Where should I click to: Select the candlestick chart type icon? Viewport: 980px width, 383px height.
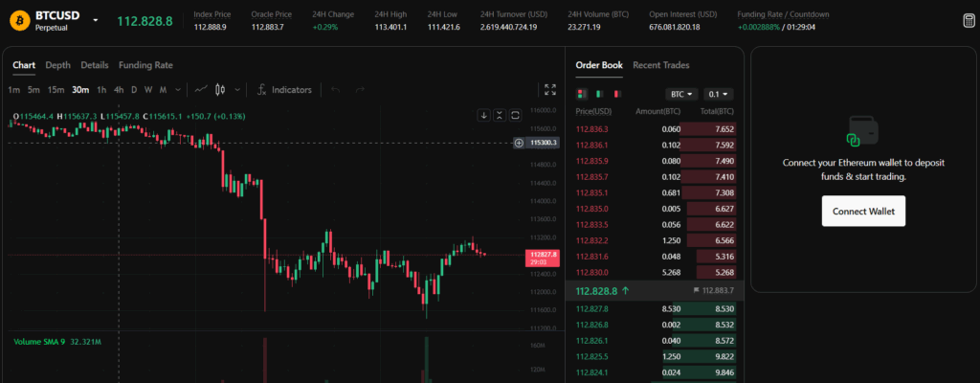click(x=221, y=90)
